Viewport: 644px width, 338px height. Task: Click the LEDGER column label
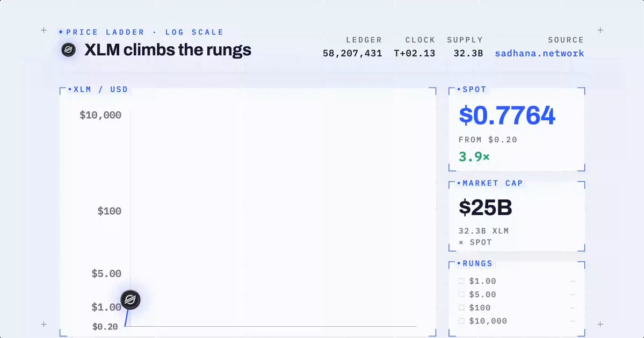pos(364,40)
